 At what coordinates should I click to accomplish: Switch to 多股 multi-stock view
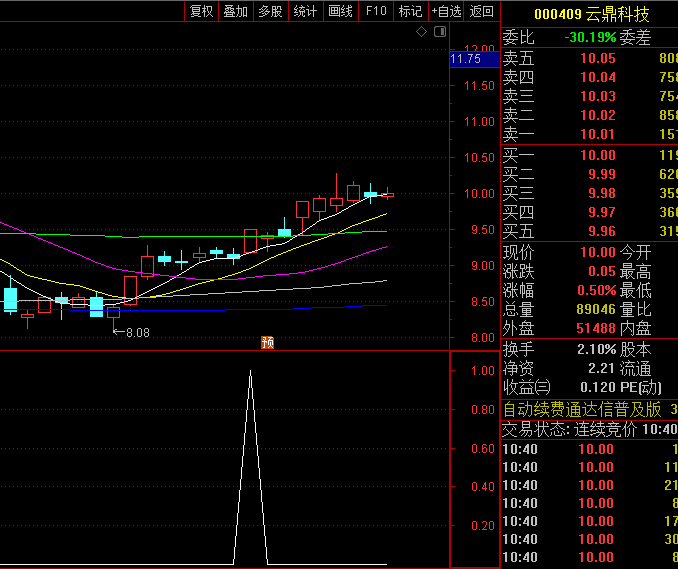270,11
